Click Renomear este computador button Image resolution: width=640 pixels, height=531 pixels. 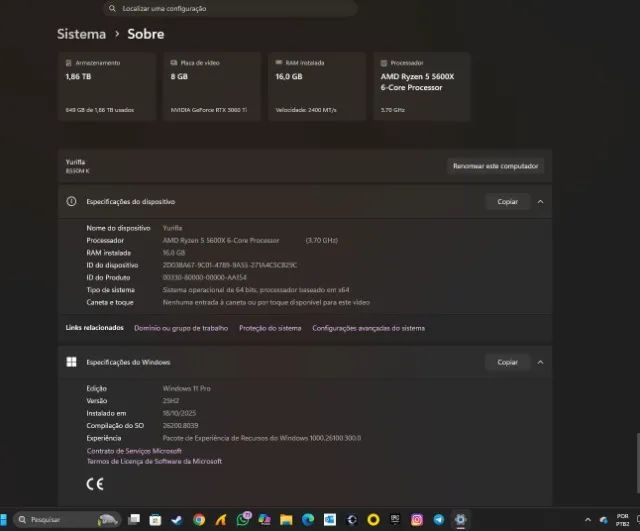click(x=496, y=166)
